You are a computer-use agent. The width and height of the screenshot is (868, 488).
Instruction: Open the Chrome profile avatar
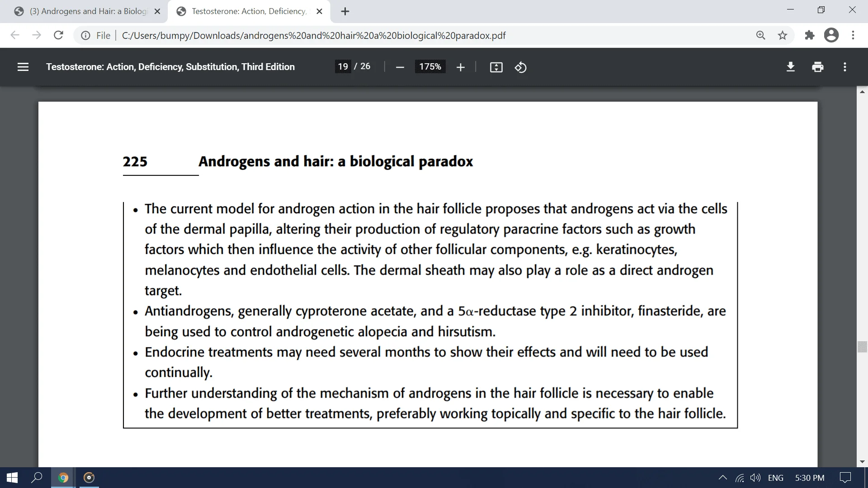pyautogui.click(x=831, y=35)
